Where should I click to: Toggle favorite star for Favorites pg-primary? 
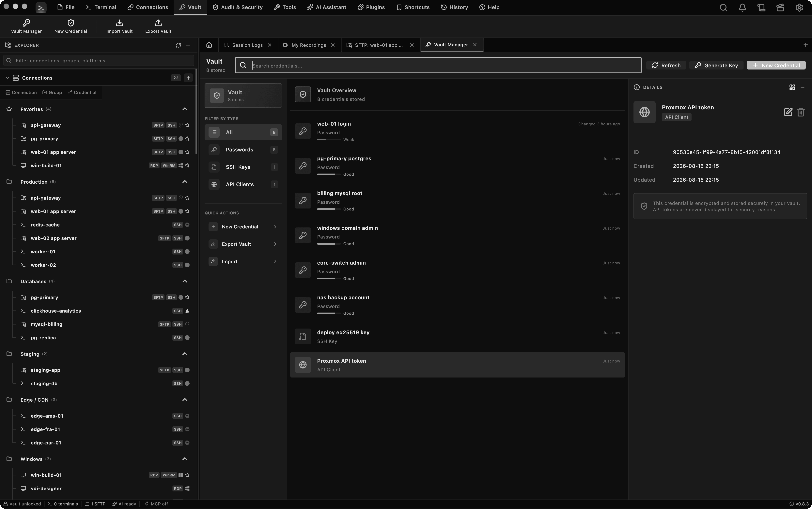[x=187, y=139]
